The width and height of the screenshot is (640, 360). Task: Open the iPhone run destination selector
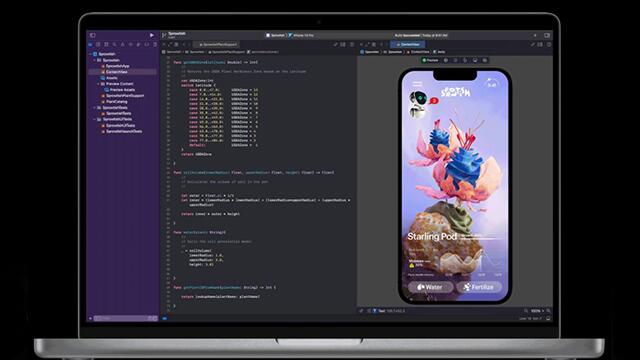pos(301,36)
